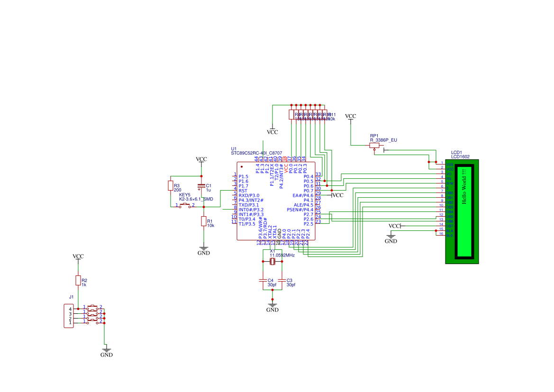Image resolution: width=554 pixels, height=392 pixels.
Task: Click the 'T0/P3.4' pin label
Action: coord(246,219)
